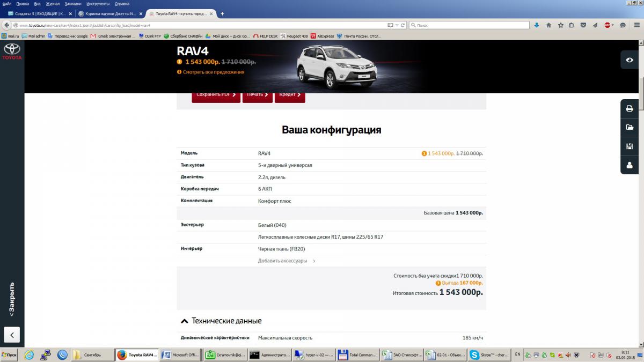Click the Skype taskbar button

(x=489, y=354)
